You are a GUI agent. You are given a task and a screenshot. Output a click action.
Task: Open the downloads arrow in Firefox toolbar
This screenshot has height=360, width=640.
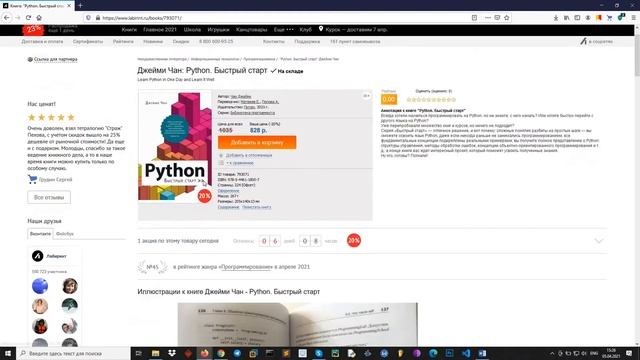pyautogui.click(x=556, y=18)
